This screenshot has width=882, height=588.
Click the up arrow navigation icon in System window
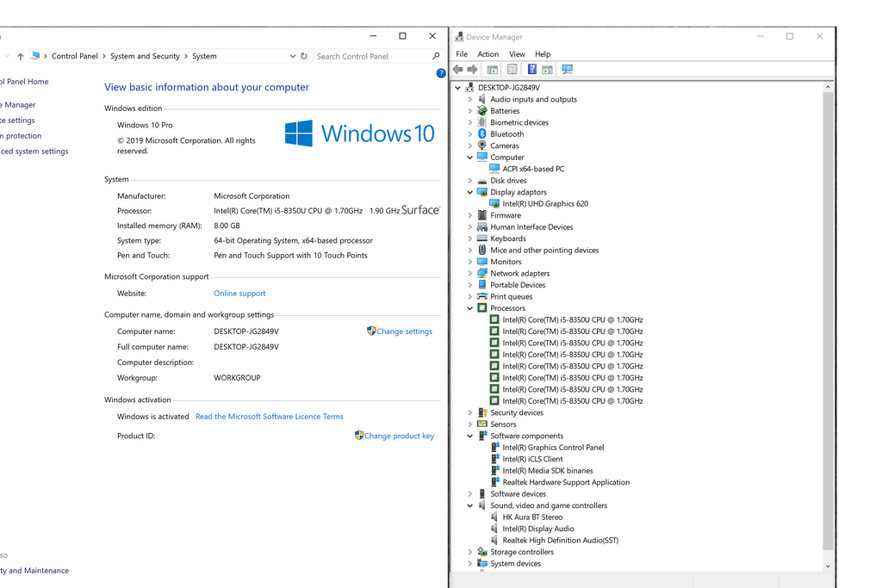coord(21,56)
